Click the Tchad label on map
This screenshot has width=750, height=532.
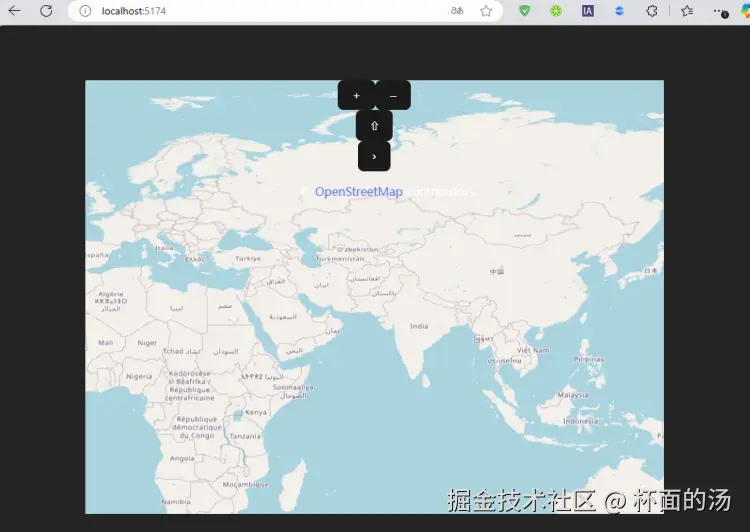[173, 351]
